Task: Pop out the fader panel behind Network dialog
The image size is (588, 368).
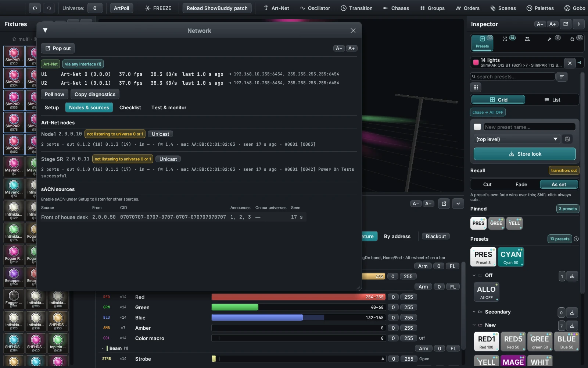Action: pos(444,204)
